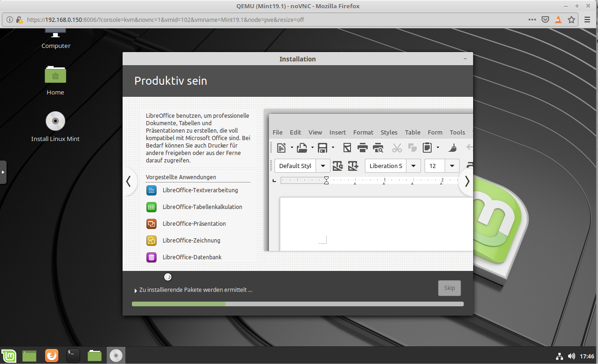Click the Table menu in the LibreOffice preview
Image resolution: width=598 pixels, height=364 pixels.
412,132
